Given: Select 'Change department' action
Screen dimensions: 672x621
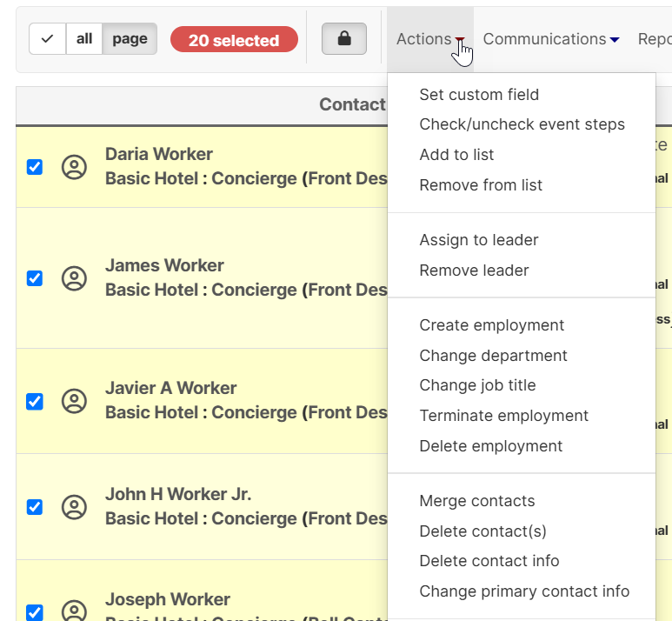Looking at the screenshot, I should click(493, 356).
